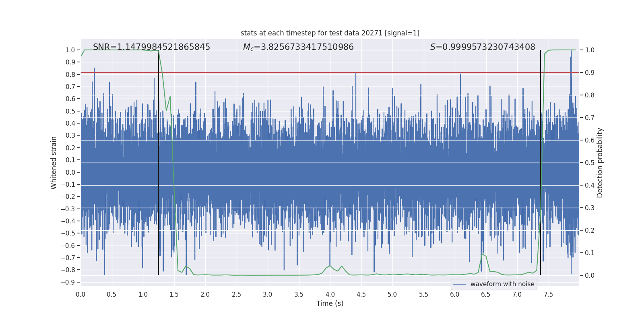
Task: Choose the −0.8 strain tick label
Action: click(68, 270)
